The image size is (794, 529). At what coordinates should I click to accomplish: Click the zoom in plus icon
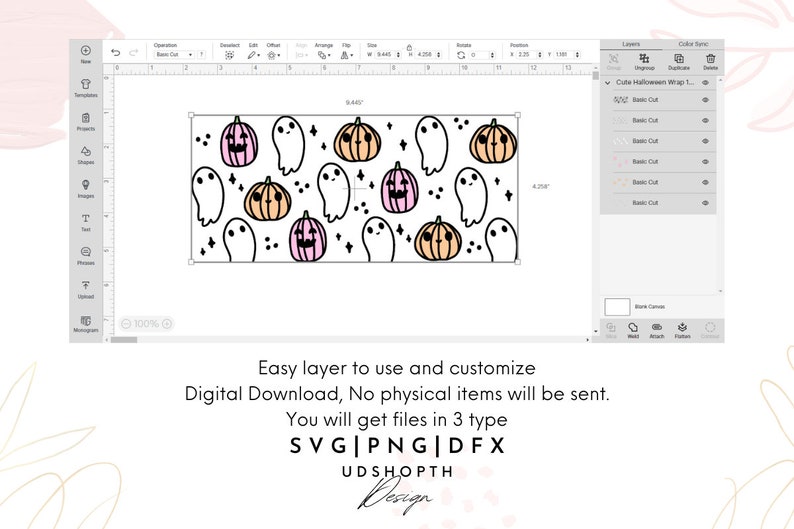[x=167, y=323]
